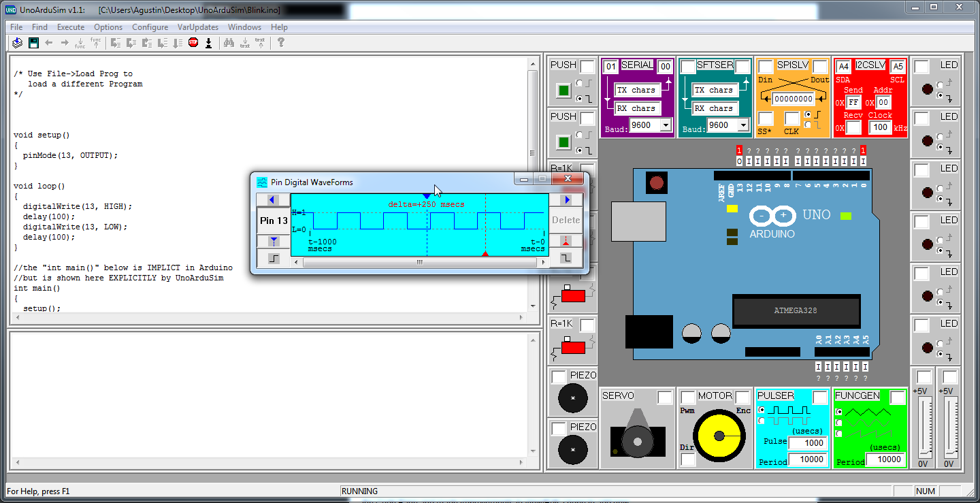
Task: Click the step-into func toolbar icon
Action: pos(80,43)
